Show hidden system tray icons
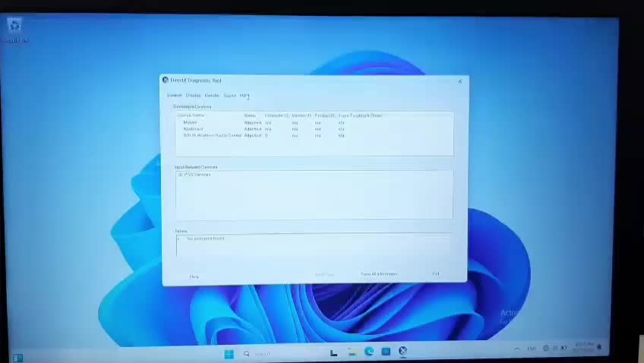The width and height of the screenshot is (644, 363). [517, 349]
